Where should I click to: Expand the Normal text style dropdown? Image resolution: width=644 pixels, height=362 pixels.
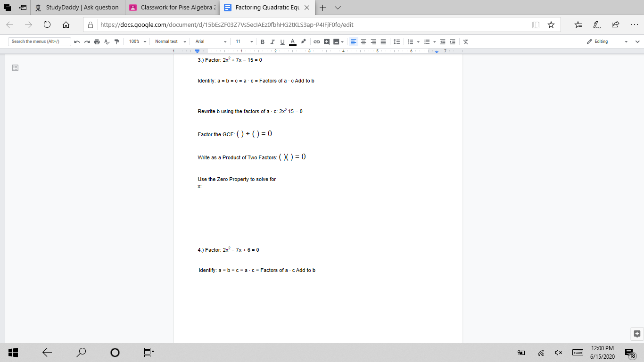[x=171, y=41]
